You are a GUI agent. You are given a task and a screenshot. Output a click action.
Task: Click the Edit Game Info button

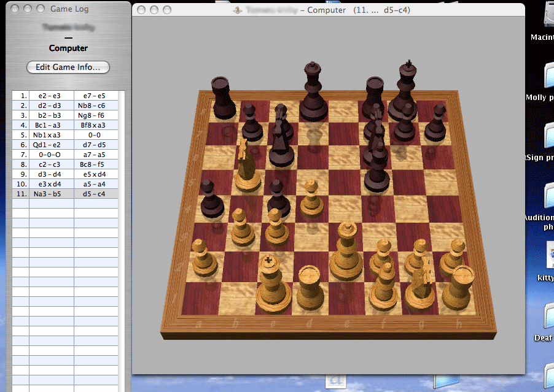point(68,67)
